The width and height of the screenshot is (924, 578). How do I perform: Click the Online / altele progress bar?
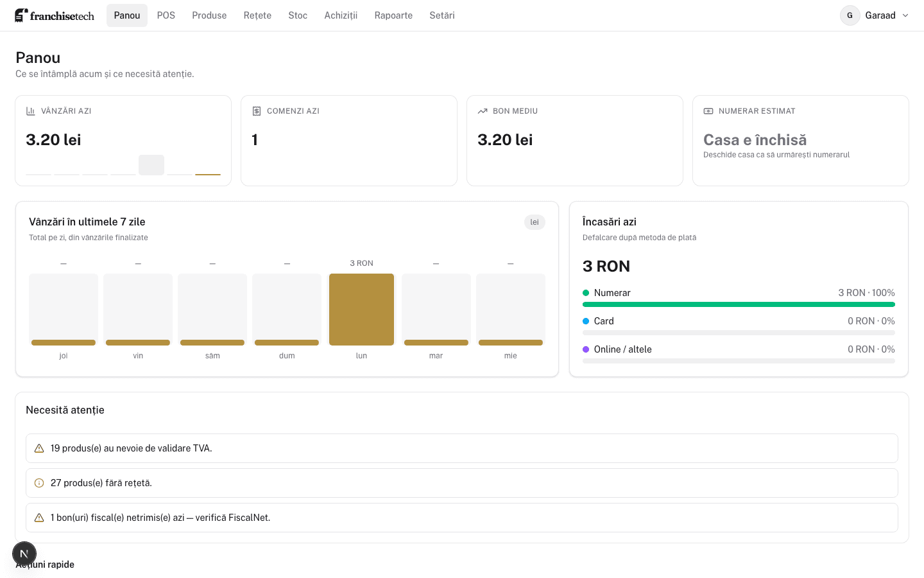coord(739,361)
